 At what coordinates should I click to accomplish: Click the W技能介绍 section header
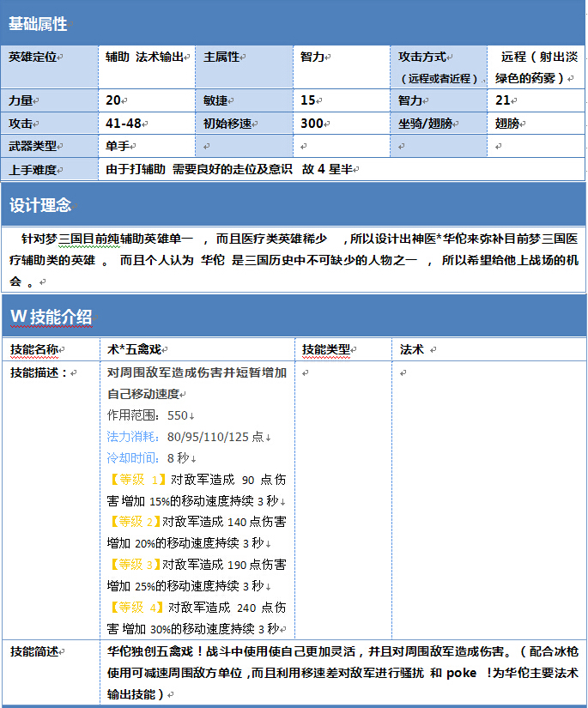[x=51, y=317]
